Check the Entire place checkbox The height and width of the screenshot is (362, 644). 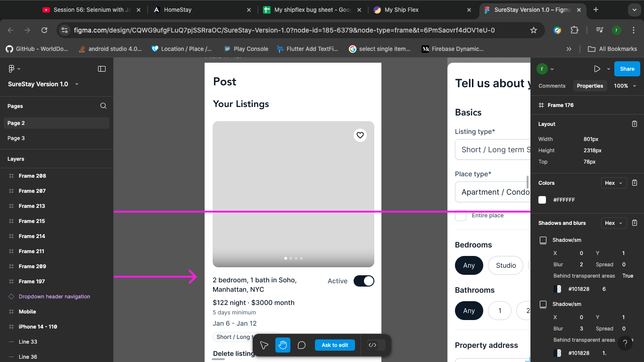pyautogui.click(x=461, y=215)
